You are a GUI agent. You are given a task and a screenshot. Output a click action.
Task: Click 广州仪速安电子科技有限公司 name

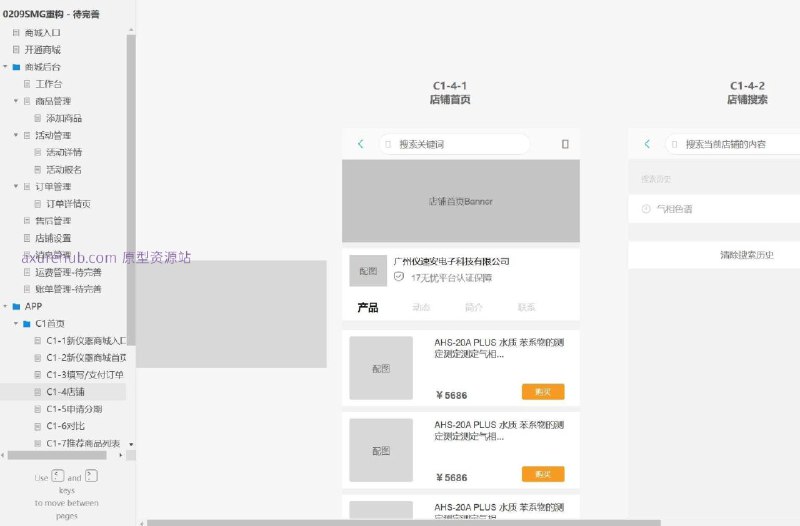pos(452,262)
